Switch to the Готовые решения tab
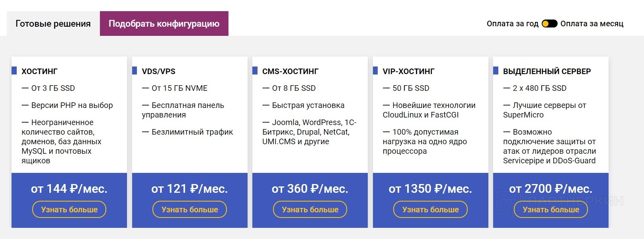The height and width of the screenshot is (239, 644). tap(53, 24)
